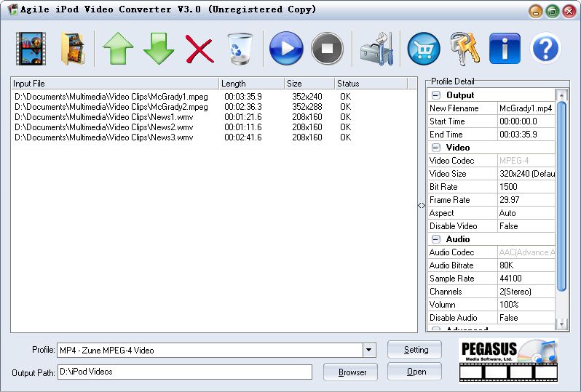
Task: Click the Open button
Action: [x=414, y=372]
